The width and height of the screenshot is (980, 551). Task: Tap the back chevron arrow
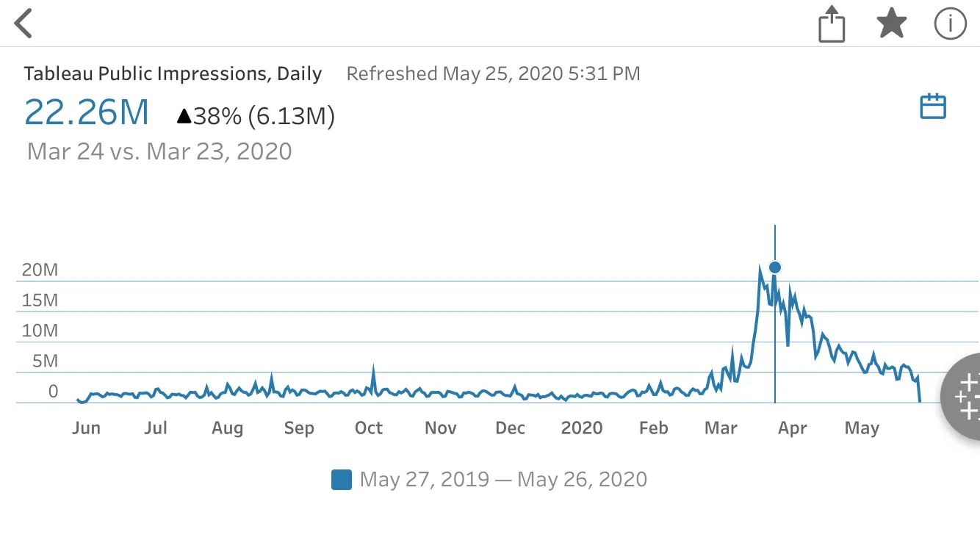tap(24, 24)
